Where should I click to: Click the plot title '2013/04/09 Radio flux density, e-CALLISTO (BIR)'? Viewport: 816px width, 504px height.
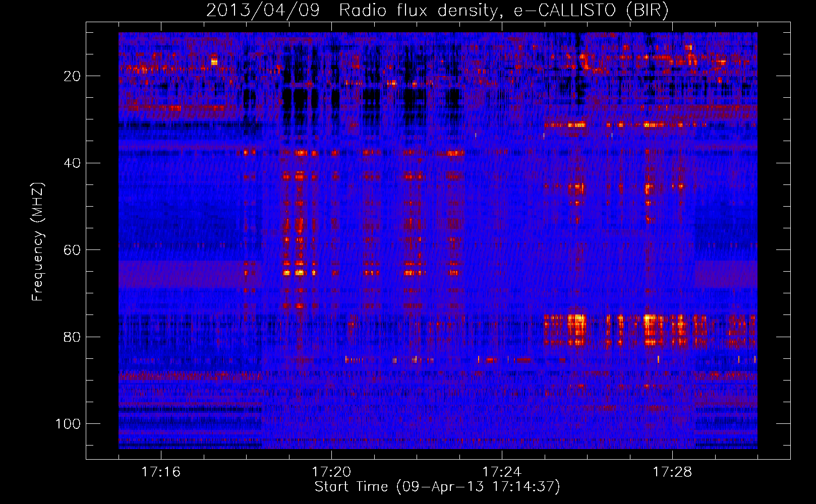tap(437, 11)
